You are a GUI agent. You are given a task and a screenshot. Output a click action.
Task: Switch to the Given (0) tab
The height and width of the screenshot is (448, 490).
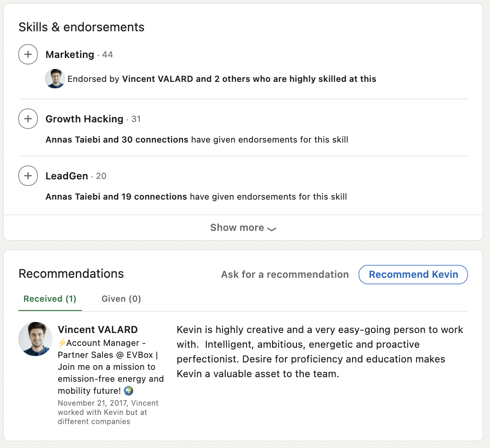[x=121, y=299]
